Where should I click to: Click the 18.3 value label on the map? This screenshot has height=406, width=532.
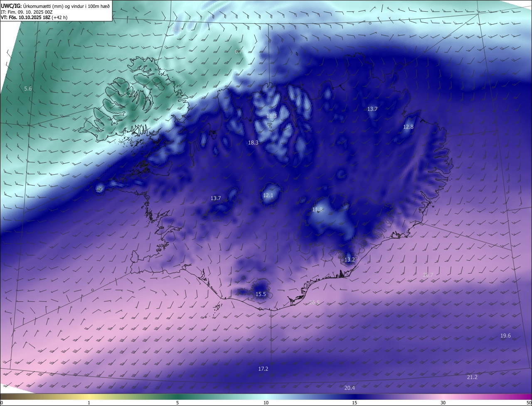253,142
